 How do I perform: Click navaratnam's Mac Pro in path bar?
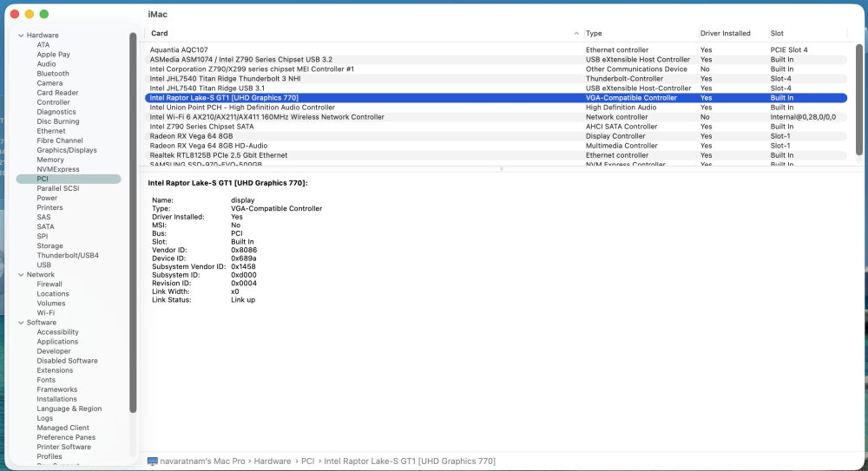[202, 461]
